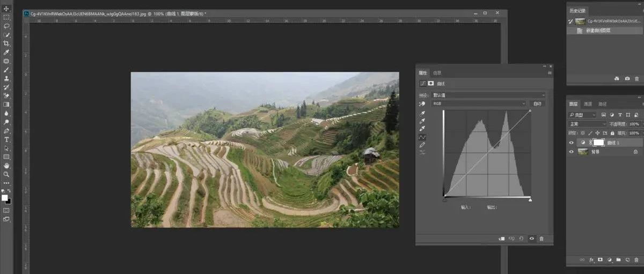Viewport: 644px width, 274px height.
Task: Click the 自动 auto button
Action: [537, 103]
